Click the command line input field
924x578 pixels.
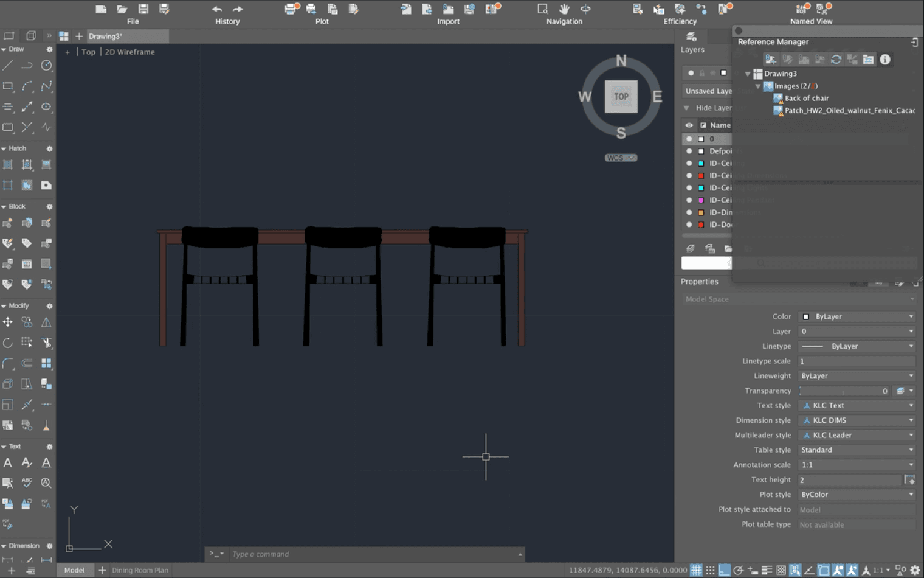click(373, 554)
